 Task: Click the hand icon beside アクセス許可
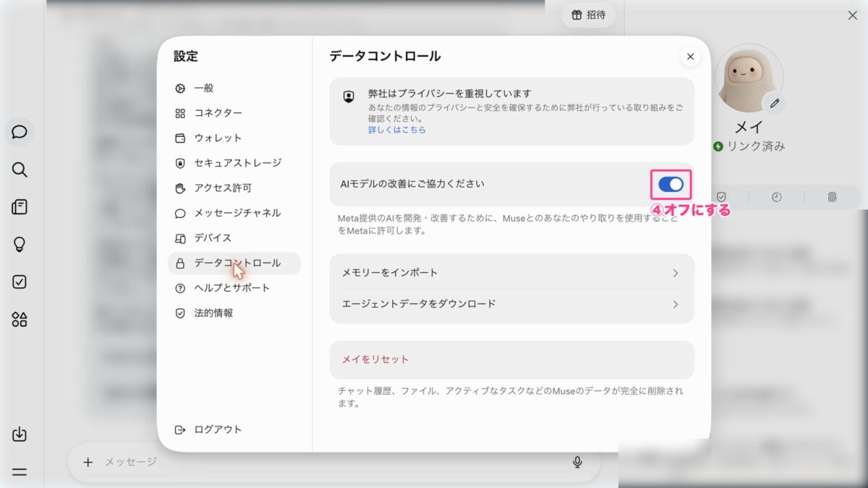(180, 188)
